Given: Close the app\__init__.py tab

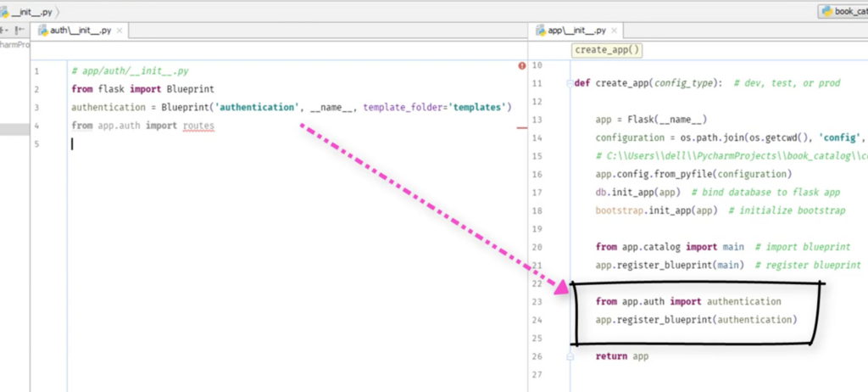Looking at the screenshot, I should 615,31.
